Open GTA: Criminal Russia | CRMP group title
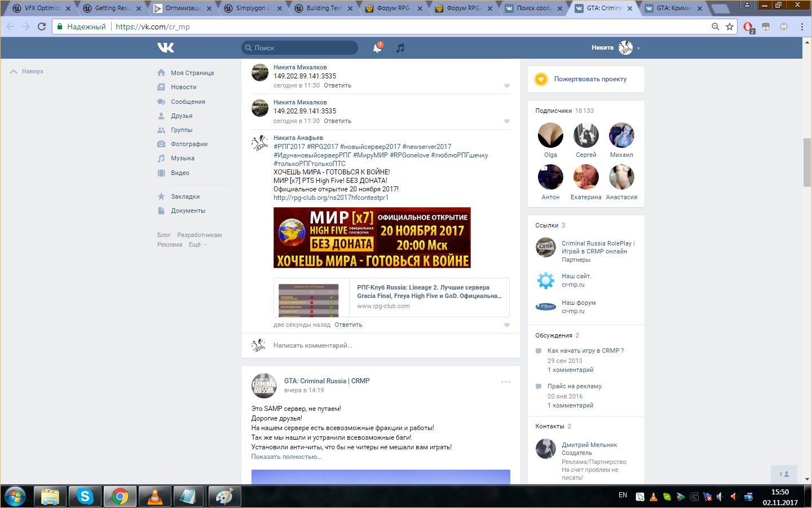This screenshot has width=812, height=508. tap(327, 381)
